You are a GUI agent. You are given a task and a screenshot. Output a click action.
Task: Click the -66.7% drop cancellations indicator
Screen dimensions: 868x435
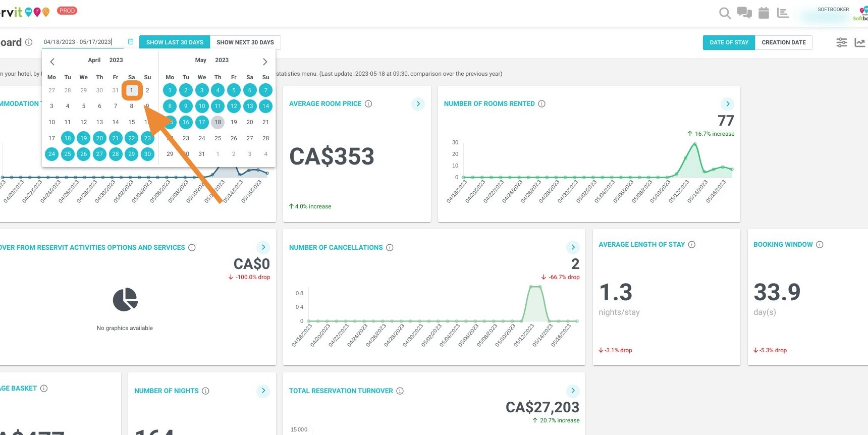coord(560,277)
